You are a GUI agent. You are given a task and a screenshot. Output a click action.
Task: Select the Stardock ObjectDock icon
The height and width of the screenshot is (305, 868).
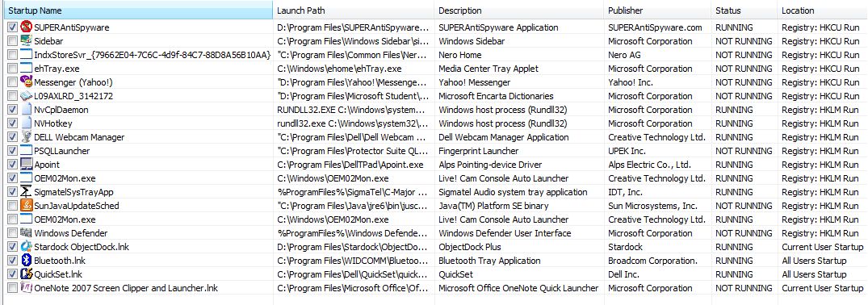coord(26,246)
